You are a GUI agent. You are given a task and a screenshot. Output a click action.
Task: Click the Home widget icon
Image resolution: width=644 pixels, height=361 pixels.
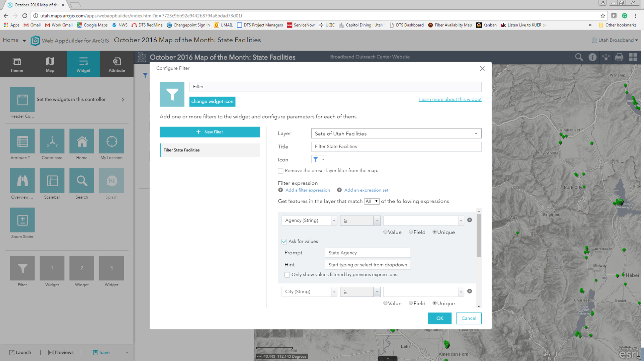coord(82,141)
